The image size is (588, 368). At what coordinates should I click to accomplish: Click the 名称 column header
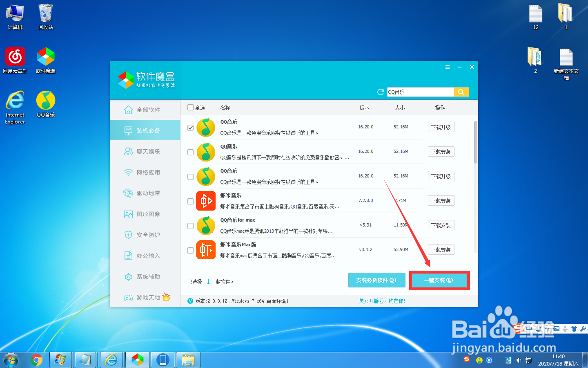(225, 108)
